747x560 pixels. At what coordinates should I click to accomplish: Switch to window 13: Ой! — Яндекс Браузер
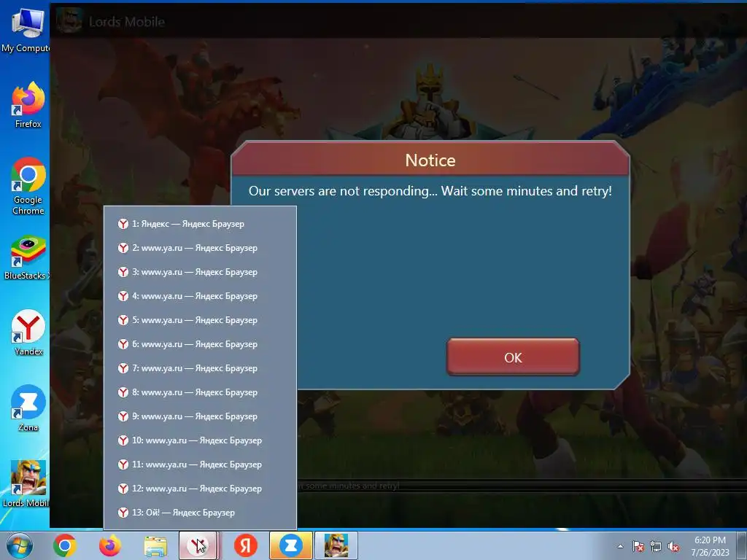click(200, 513)
